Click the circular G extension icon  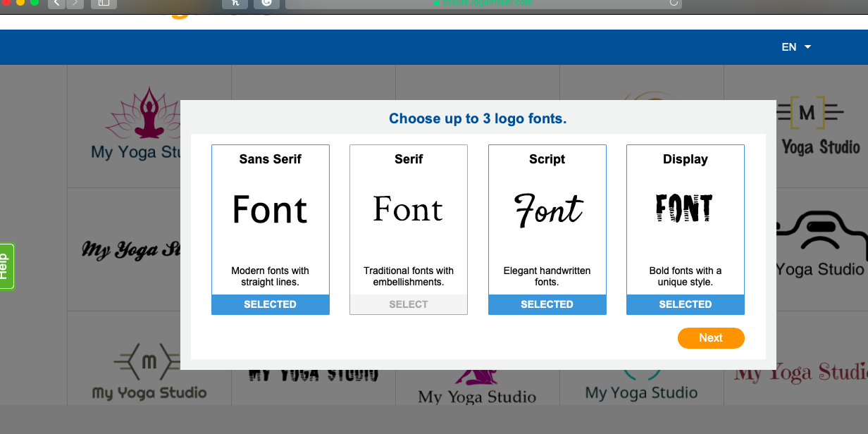266,3
